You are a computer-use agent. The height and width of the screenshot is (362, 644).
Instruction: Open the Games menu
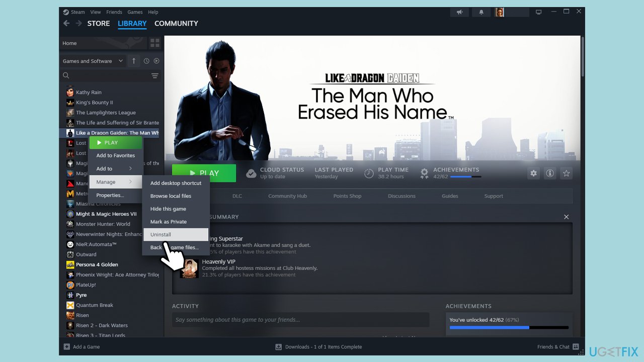(x=135, y=12)
